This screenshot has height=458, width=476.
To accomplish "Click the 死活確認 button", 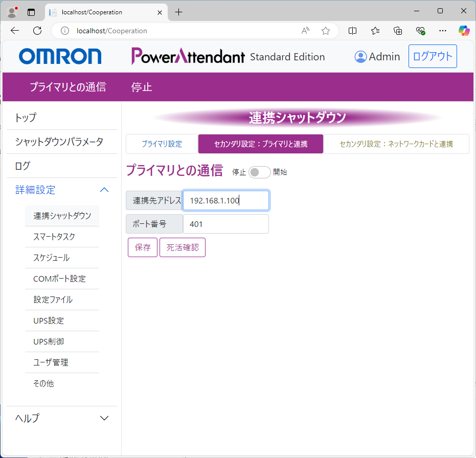I will click(x=183, y=247).
